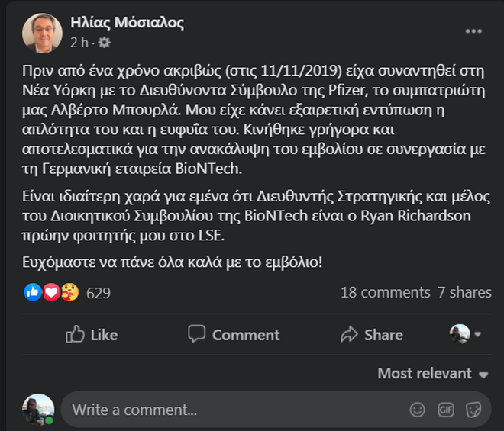Click the red heart reaction icon
Viewport: 504px width, 431px height.
coord(51,292)
